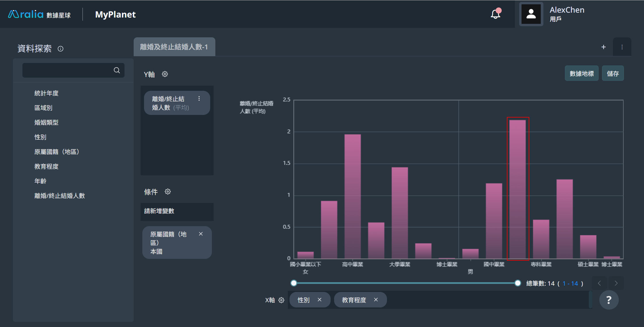Click the AlexChen username text
This screenshot has height=327, width=644.
click(x=567, y=10)
